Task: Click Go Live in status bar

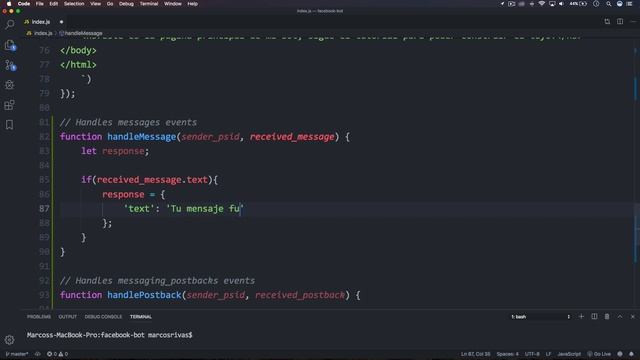Action: (x=599, y=354)
